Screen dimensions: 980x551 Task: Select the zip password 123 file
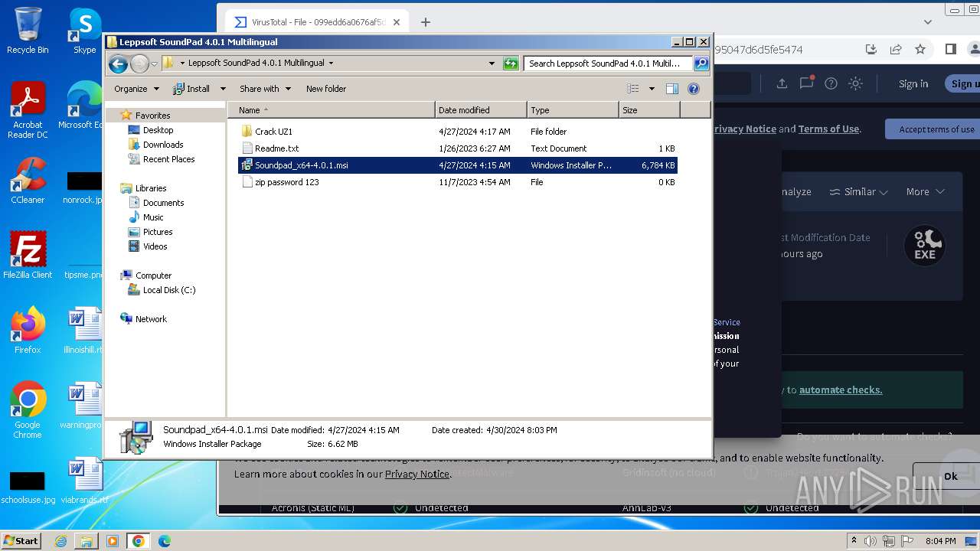(x=457, y=182)
